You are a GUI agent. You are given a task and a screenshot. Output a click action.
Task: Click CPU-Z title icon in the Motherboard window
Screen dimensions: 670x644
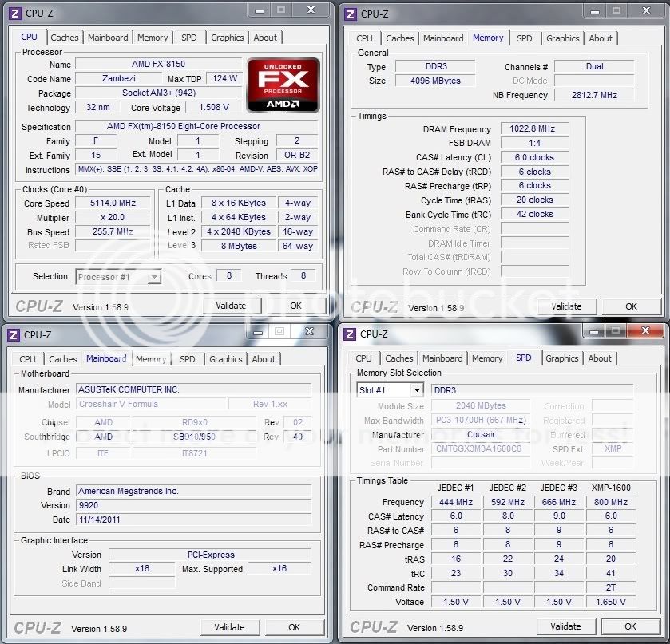click(x=13, y=334)
